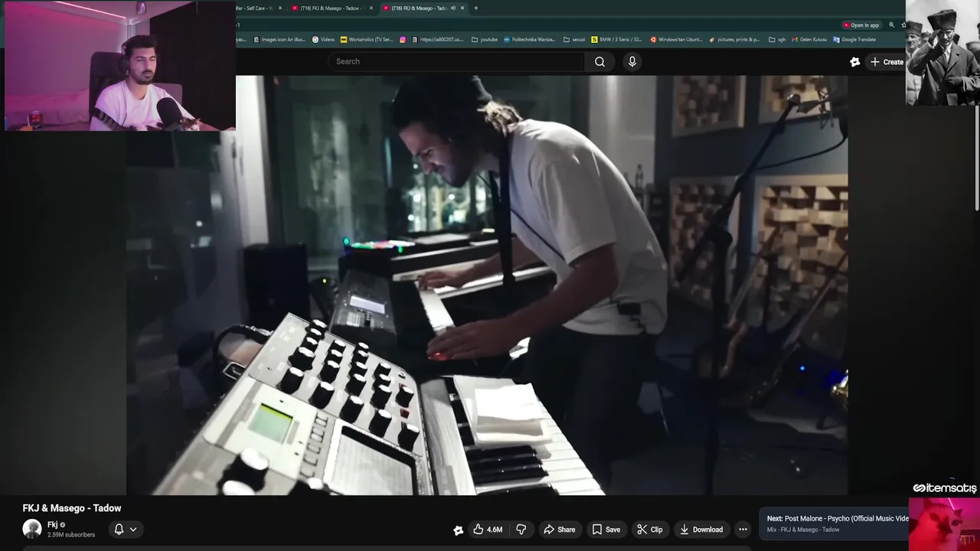Open the Images icon bookmark
This screenshot has height=551, width=980.
click(x=279, y=39)
